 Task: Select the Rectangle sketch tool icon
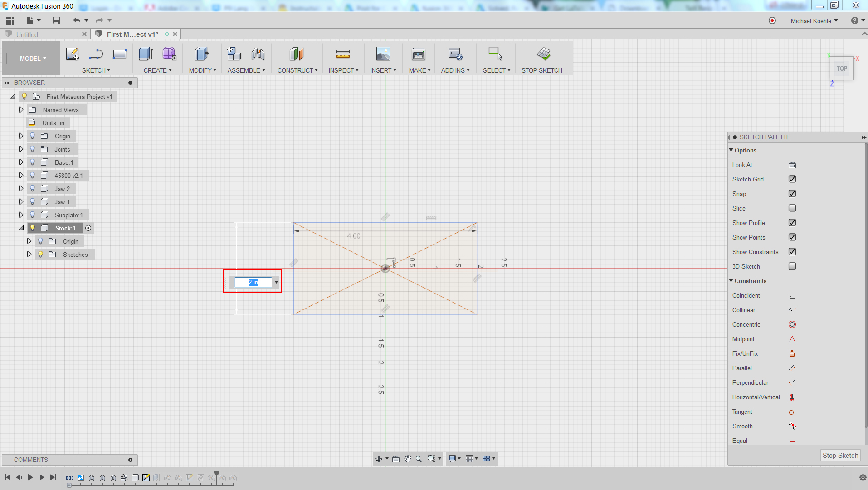click(x=120, y=54)
